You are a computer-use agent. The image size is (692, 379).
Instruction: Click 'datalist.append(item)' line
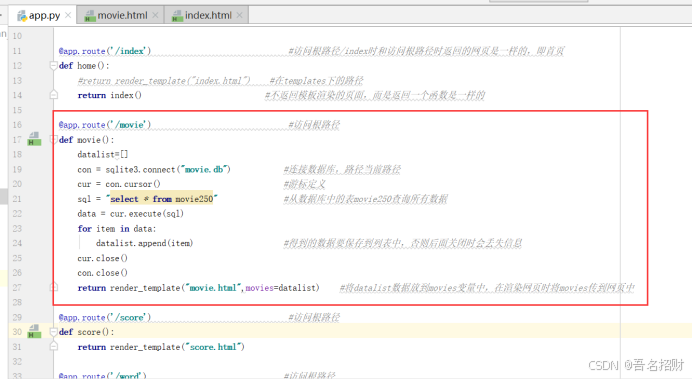click(x=144, y=243)
